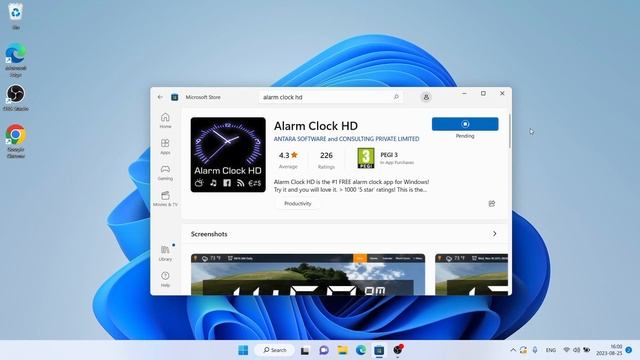The height and width of the screenshot is (360, 640).
Task: Select Google Chrome desktop shortcut
Action: [16, 141]
